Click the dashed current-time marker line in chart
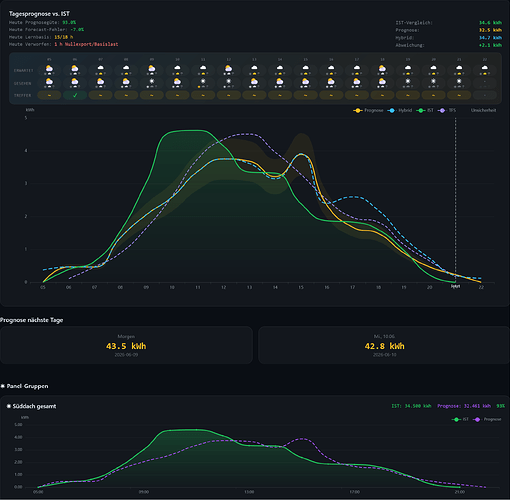This screenshot has height=500, width=510. (456, 200)
